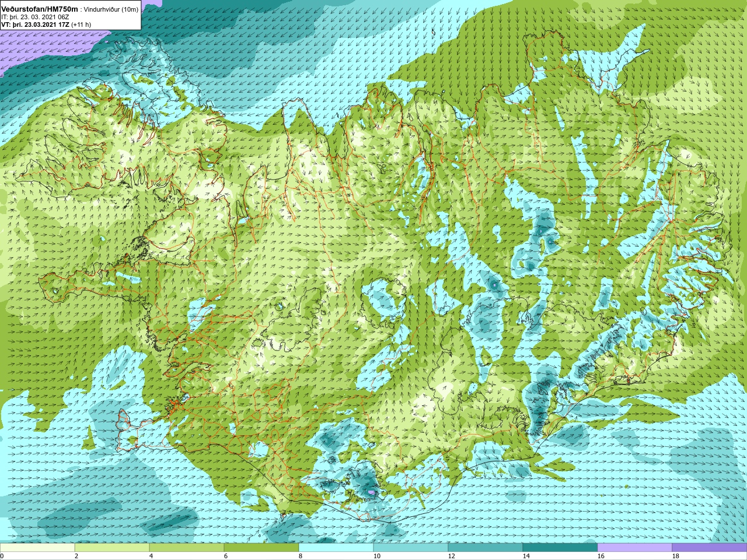Click the legend scale number "8"
Image resolution: width=747 pixels, height=560 pixels.
(301, 556)
